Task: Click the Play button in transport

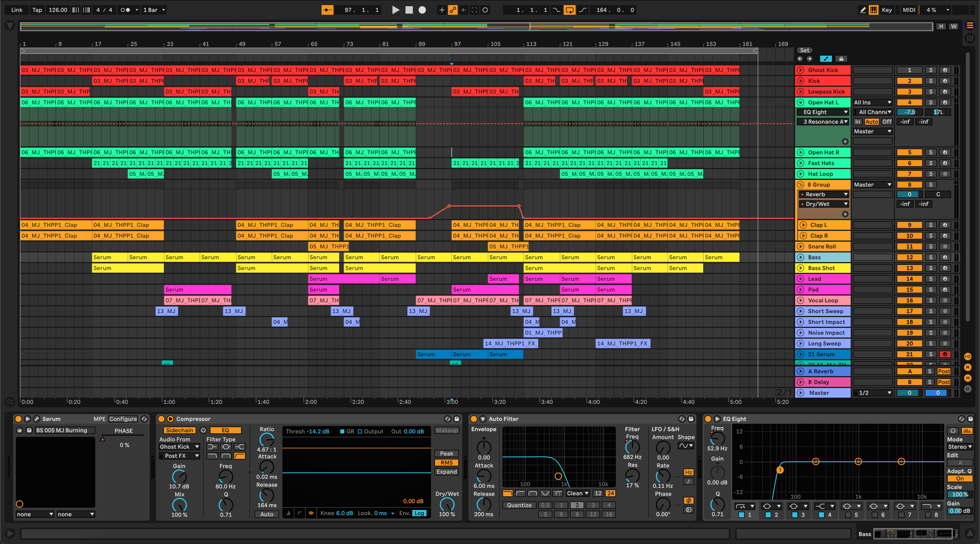Action: tap(396, 10)
